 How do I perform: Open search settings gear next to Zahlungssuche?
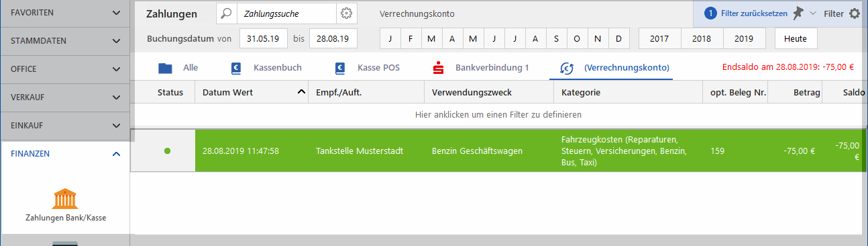click(x=346, y=13)
